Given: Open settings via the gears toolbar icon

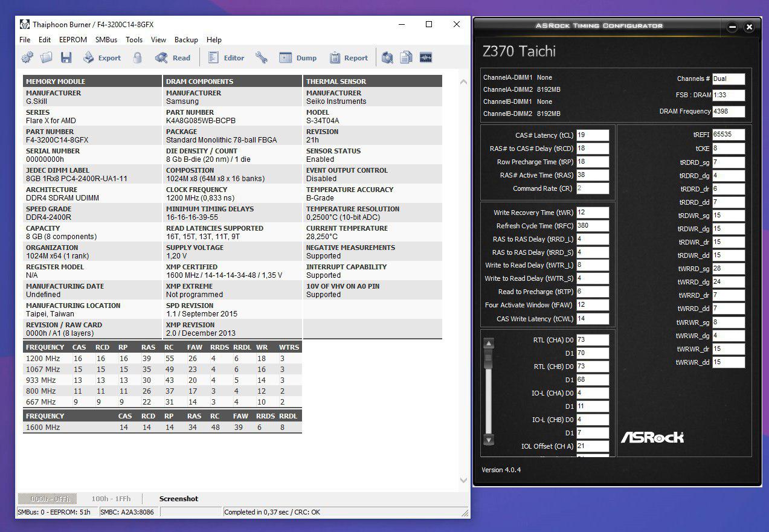Looking at the screenshot, I should [27, 58].
